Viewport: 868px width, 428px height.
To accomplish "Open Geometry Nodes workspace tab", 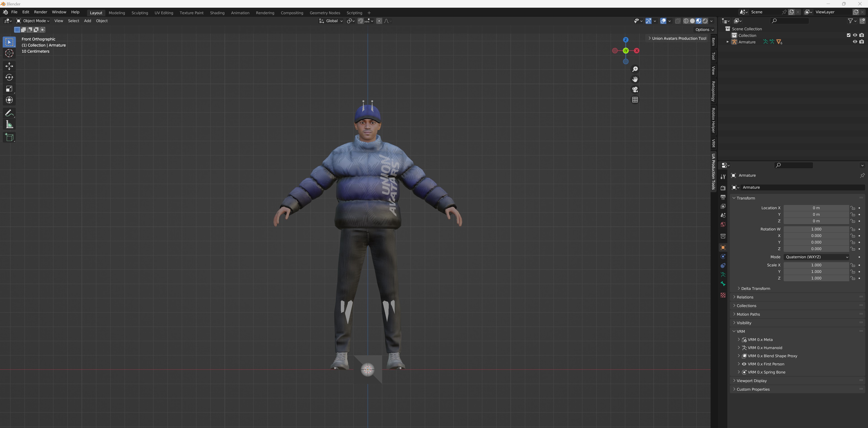I will [325, 13].
